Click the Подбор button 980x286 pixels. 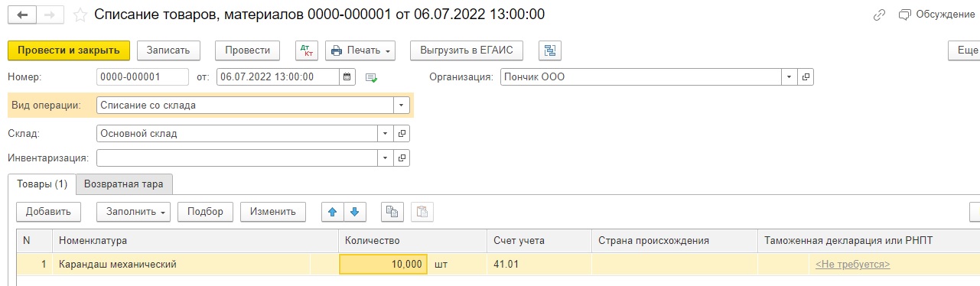pyautogui.click(x=205, y=212)
